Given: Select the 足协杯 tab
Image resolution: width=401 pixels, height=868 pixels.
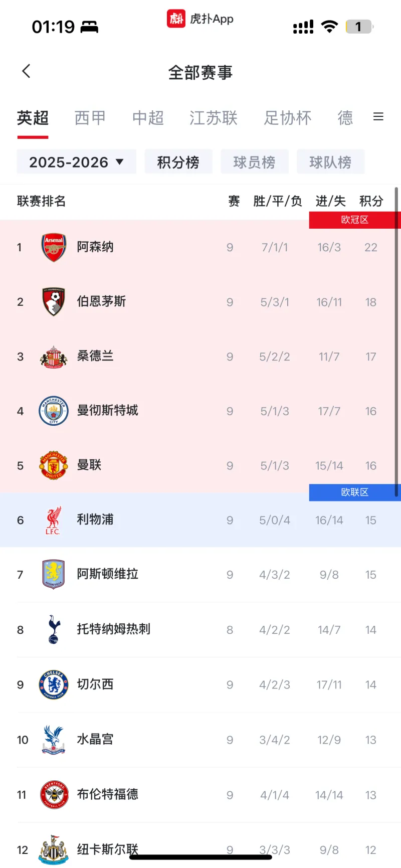Looking at the screenshot, I should click(x=288, y=118).
